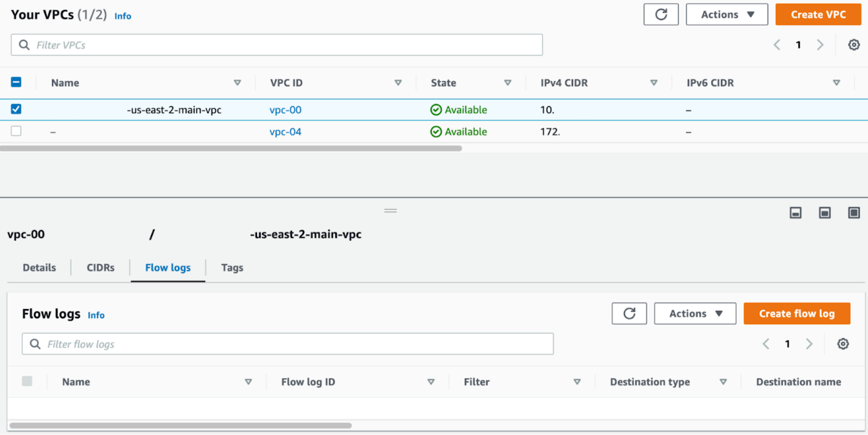Open the vpc-04 ID link

(x=285, y=132)
